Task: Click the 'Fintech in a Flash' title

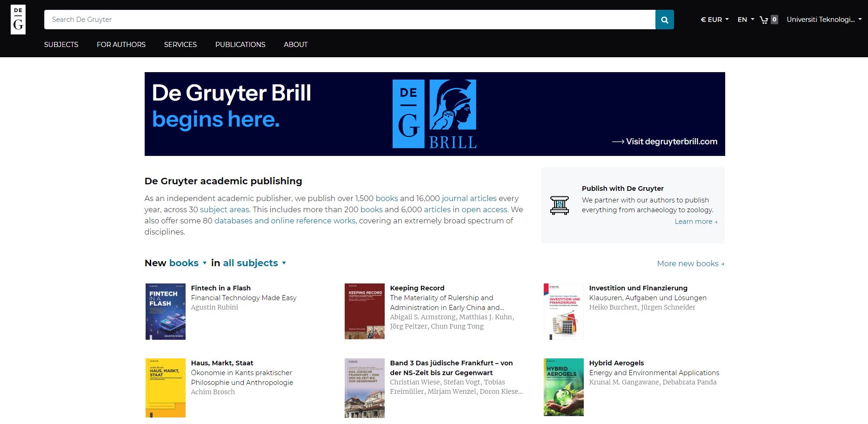Action: point(220,288)
